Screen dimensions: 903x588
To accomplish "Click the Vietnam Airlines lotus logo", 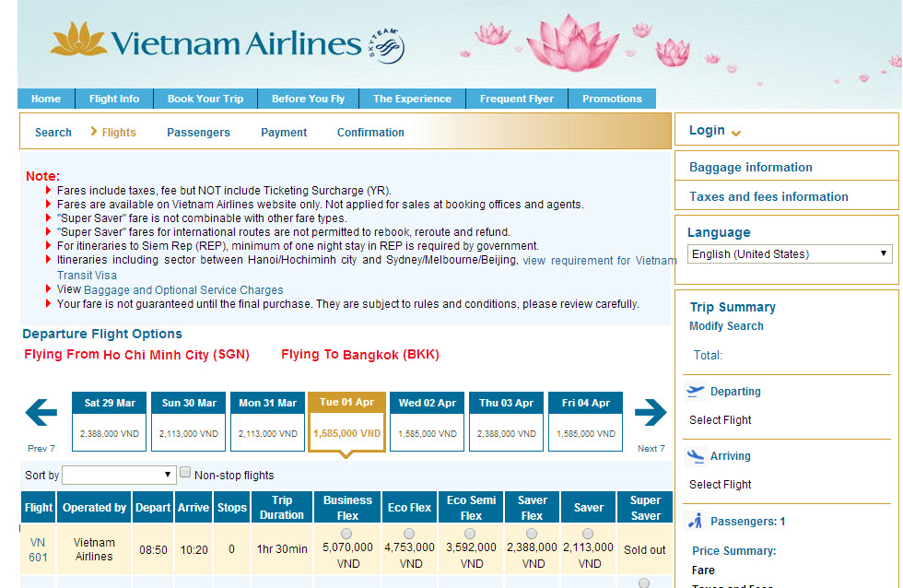I will (78, 39).
